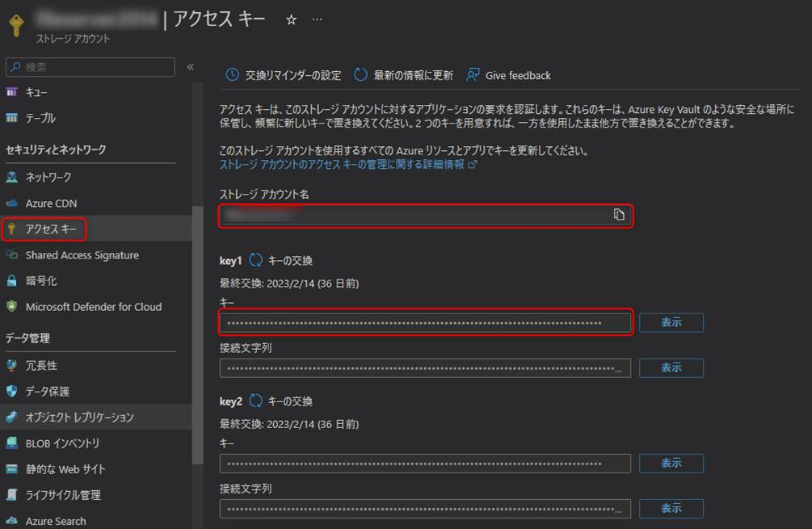Click key1 rotate key icon
Screen dimensions: 812x529
[255, 260]
